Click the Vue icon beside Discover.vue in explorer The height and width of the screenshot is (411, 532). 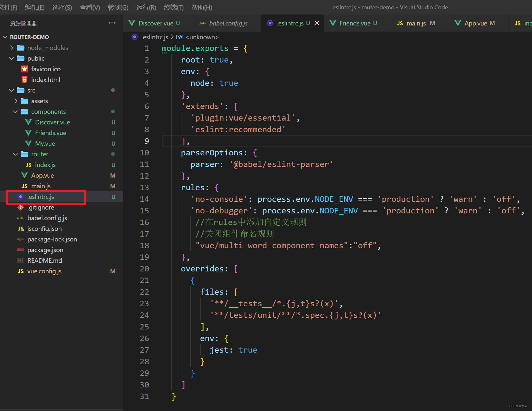[x=28, y=122]
